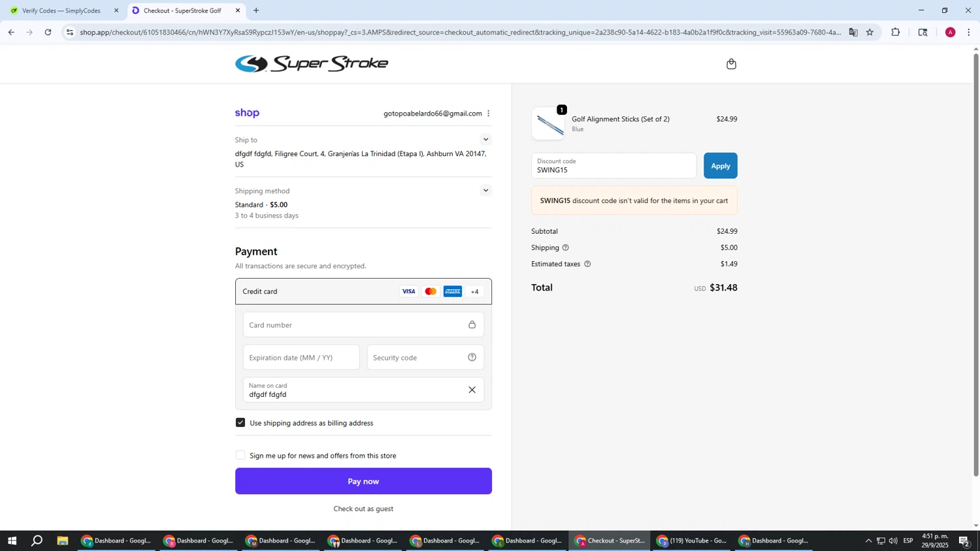Image resolution: width=980 pixels, height=551 pixels.
Task: Click the gotopoabelardo66@gmail.com email text
Action: [433, 114]
